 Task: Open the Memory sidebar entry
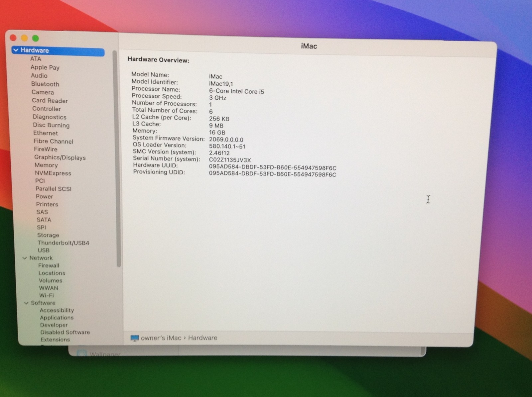point(46,165)
